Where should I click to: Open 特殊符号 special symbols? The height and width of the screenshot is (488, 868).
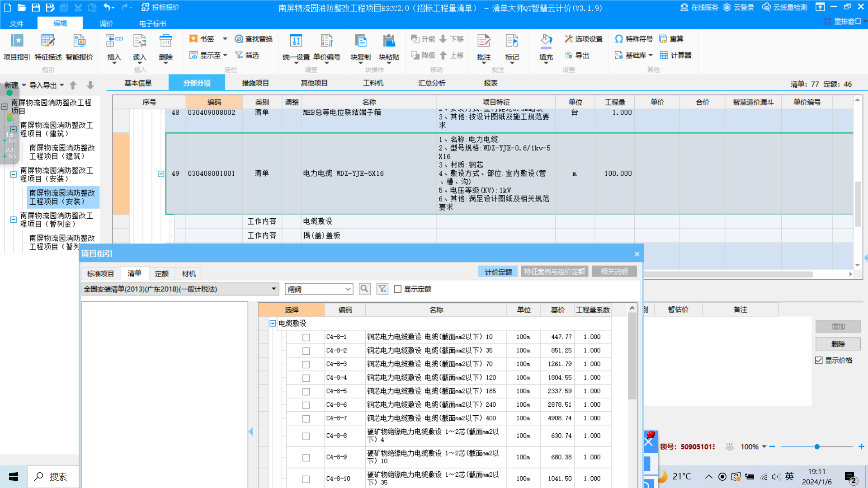634,39
